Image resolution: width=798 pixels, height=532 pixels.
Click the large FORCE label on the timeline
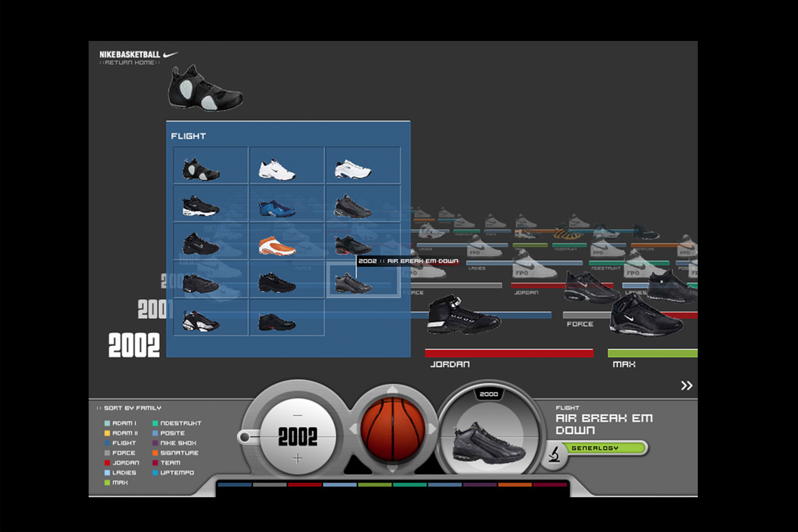pyautogui.click(x=580, y=324)
